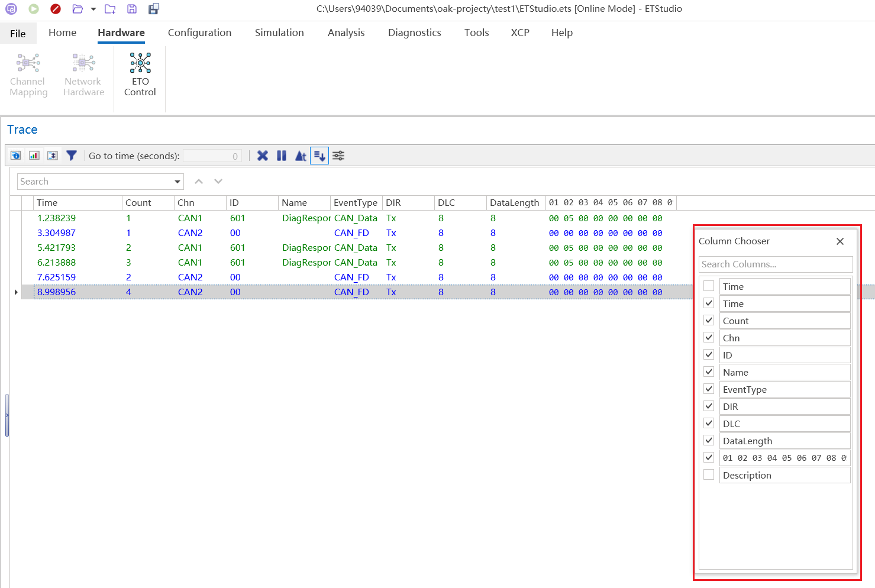Pause the trace with pause button

(282, 156)
